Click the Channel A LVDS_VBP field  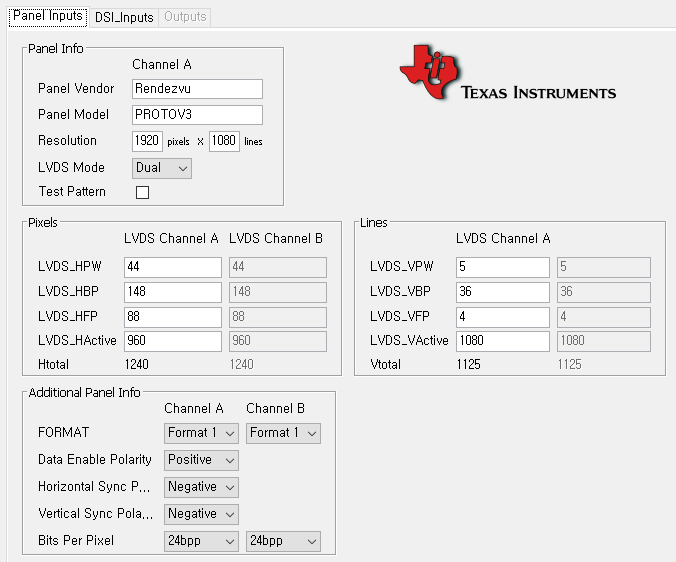point(503,292)
